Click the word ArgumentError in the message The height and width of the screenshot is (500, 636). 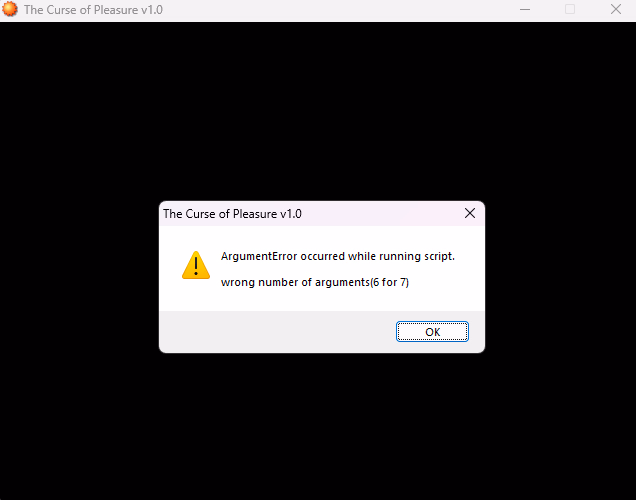[259, 256]
